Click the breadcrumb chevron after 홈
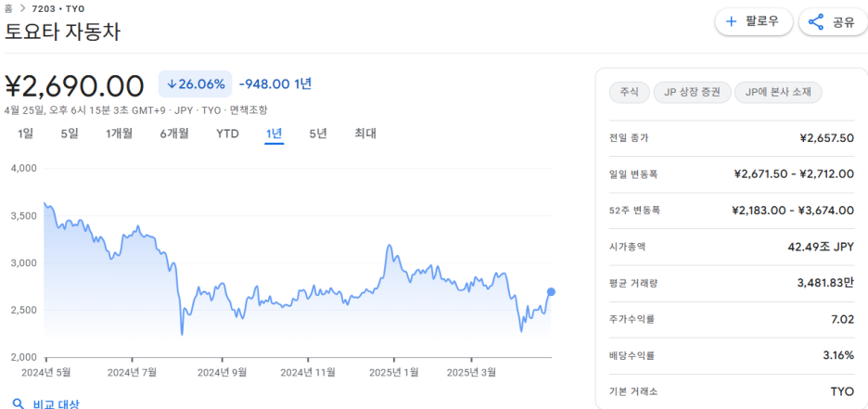This screenshot has height=409, width=868. tap(23, 8)
